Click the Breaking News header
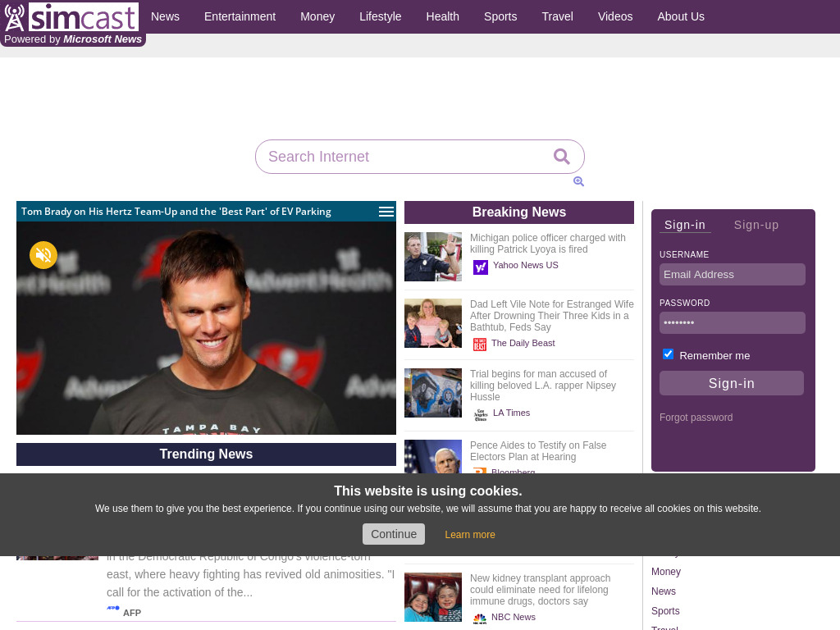Screen dimensions: 840x630 (519, 212)
